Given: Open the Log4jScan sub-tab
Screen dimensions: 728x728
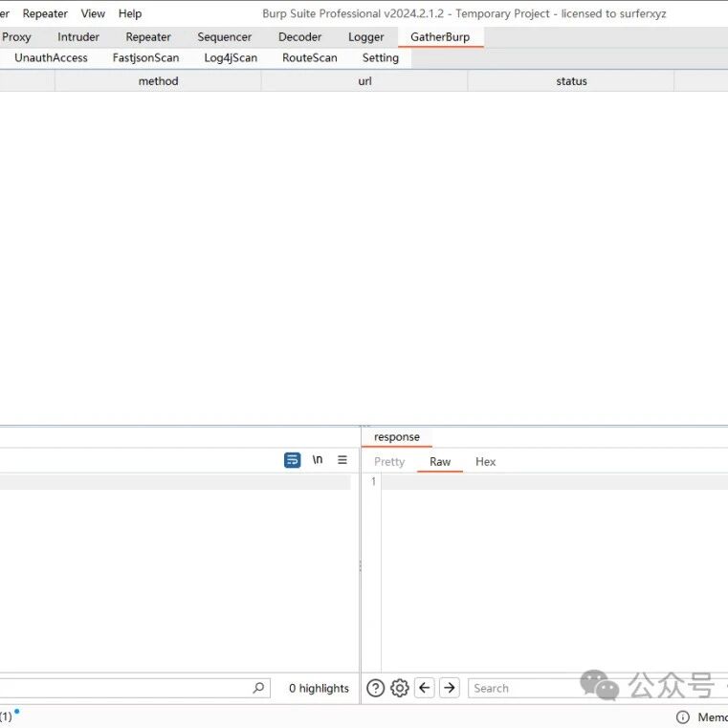Looking at the screenshot, I should pyautogui.click(x=231, y=58).
